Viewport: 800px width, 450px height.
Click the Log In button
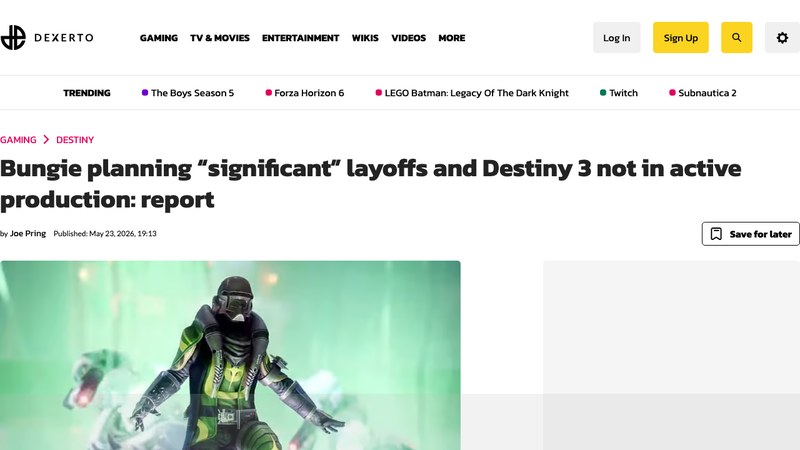click(x=616, y=37)
